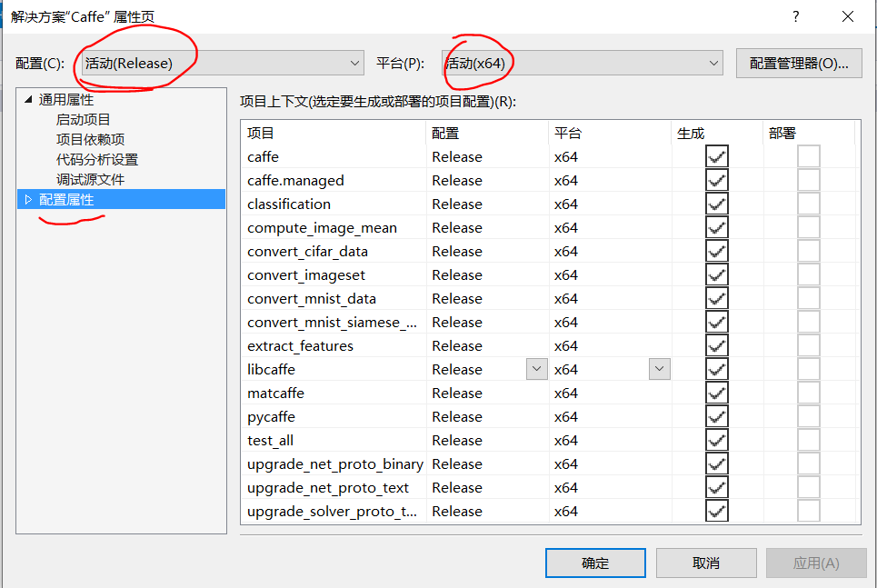Toggle deploy checkbox for matcaffe
The height and width of the screenshot is (588, 877).
pyautogui.click(x=809, y=393)
